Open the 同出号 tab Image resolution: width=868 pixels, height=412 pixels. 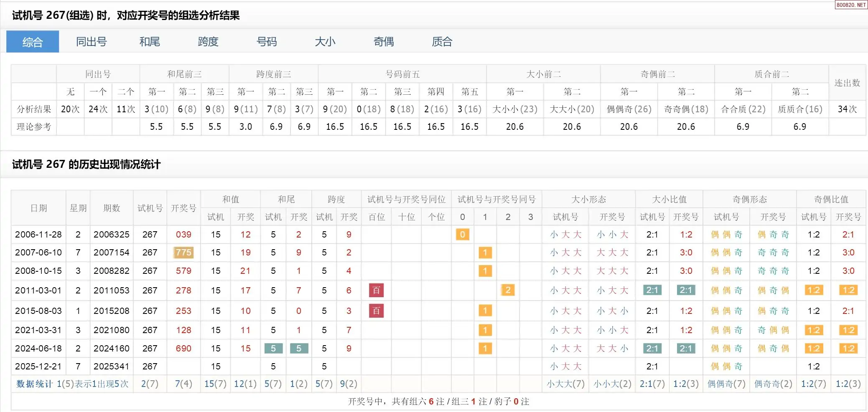point(91,42)
